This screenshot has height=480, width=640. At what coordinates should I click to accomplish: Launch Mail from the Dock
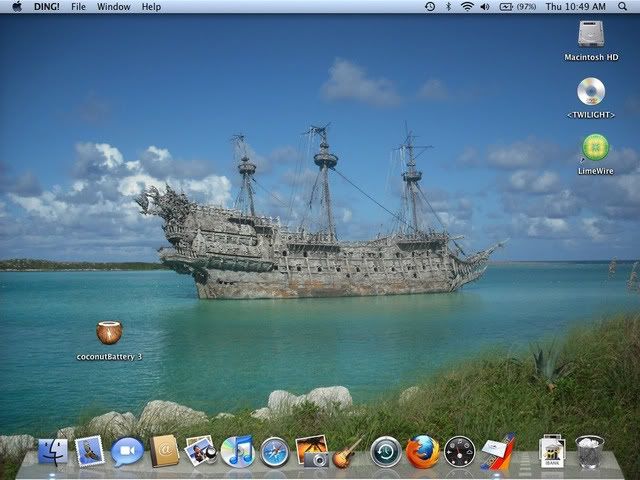tap(89, 451)
